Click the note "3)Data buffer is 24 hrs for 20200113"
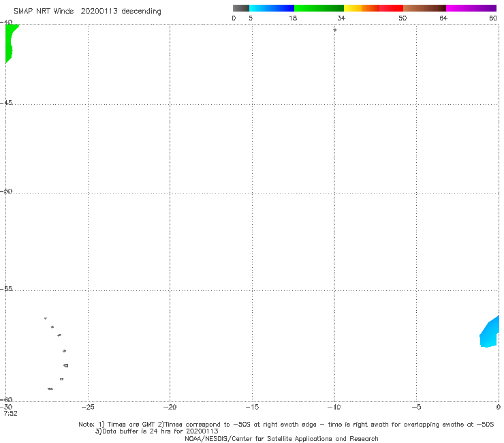Viewport: 504px width, 443px height. point(157,431)
